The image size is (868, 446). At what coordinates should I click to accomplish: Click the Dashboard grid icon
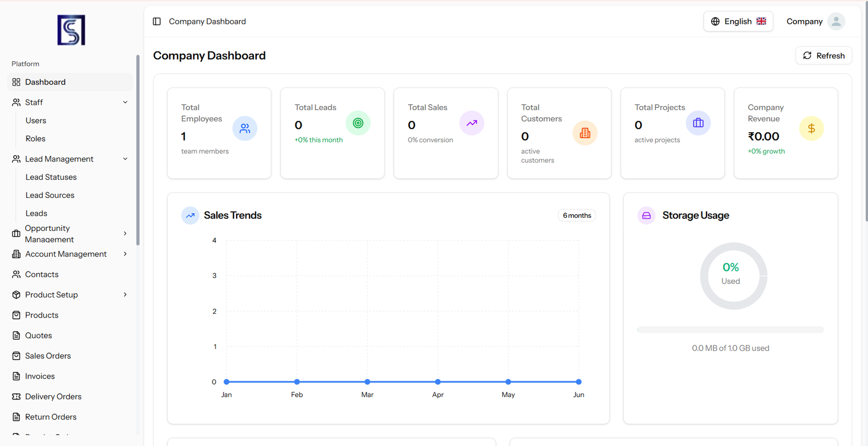[x=16, y=82]
